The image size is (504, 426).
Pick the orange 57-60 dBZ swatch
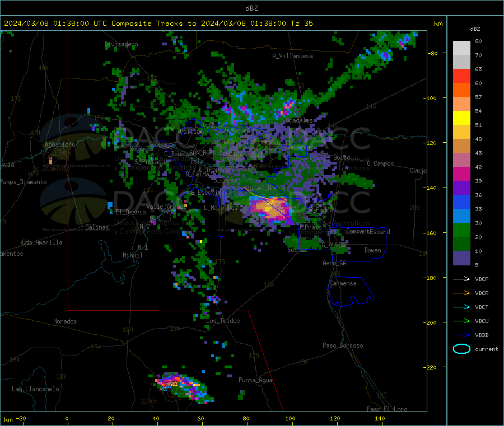(x=461, y=90)
